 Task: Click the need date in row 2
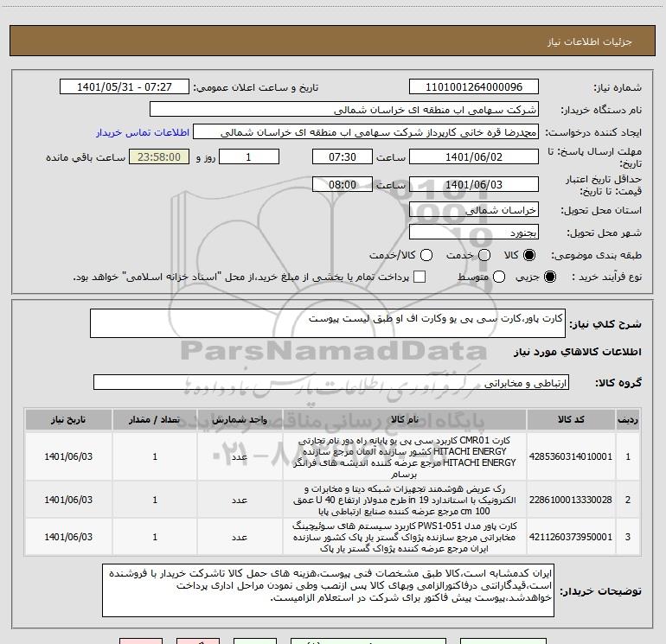click(x=68, y=500)
